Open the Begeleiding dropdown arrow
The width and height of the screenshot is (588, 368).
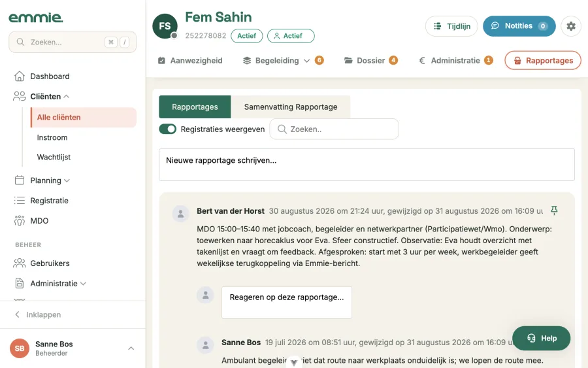tap(306, 61)
